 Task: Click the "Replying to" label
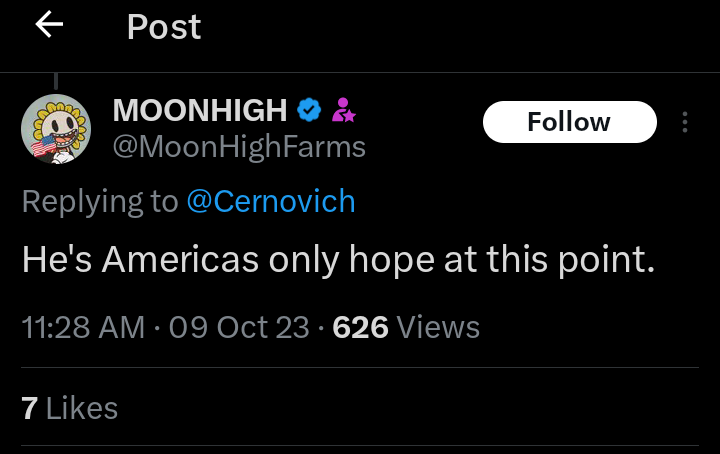point(100,201)
